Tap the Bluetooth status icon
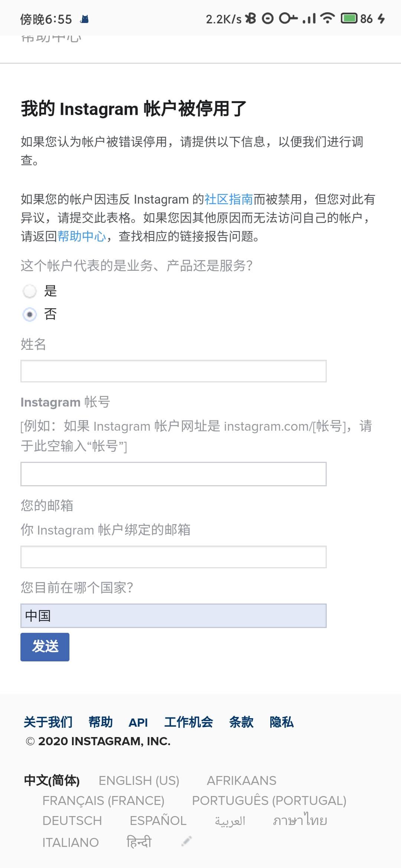 click(x=252, y=18)
